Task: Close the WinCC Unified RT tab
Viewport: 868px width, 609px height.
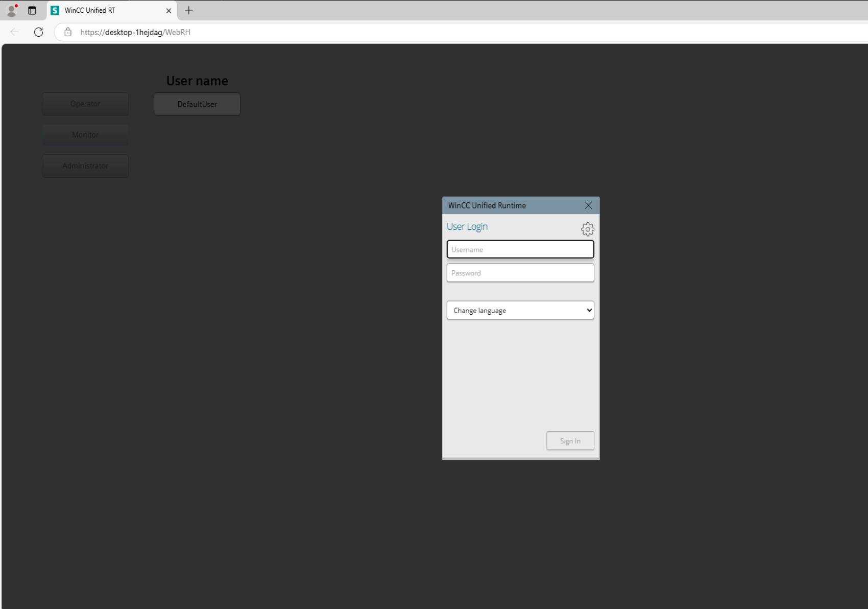Action: pyautogui.click(x=168, y=10)
